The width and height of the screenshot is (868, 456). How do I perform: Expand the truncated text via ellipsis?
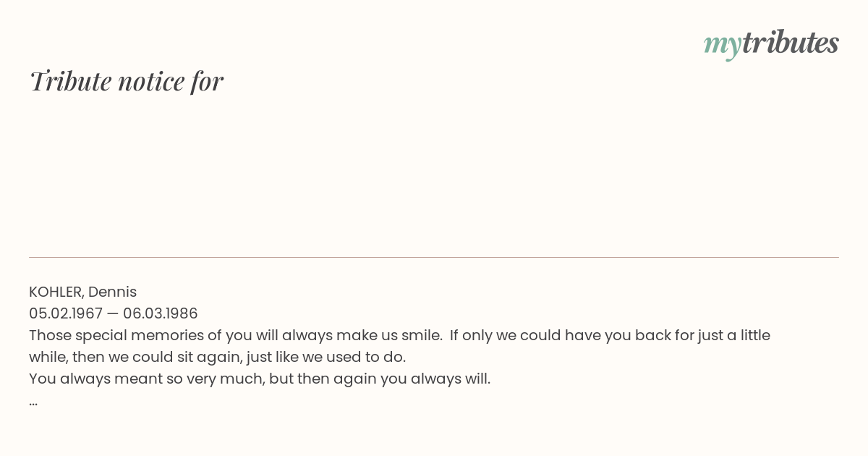tap(33, 402)
